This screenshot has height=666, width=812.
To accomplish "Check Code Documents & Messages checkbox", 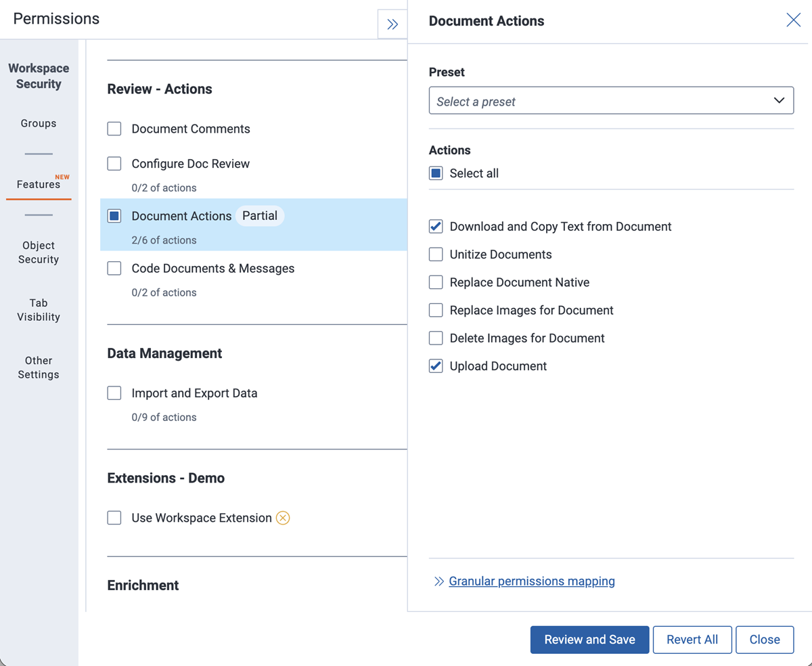I will [114, 269].
